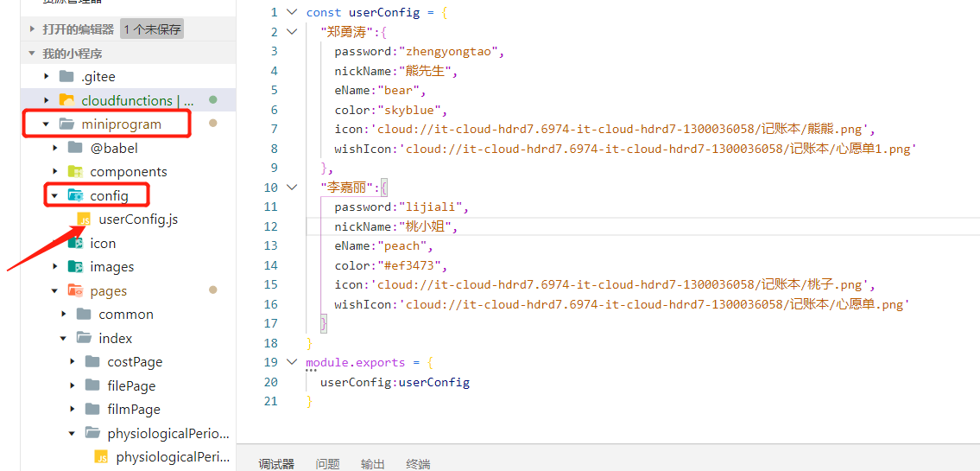Collapse the physiologicalPerio... folder arrow

pos(72,433)
